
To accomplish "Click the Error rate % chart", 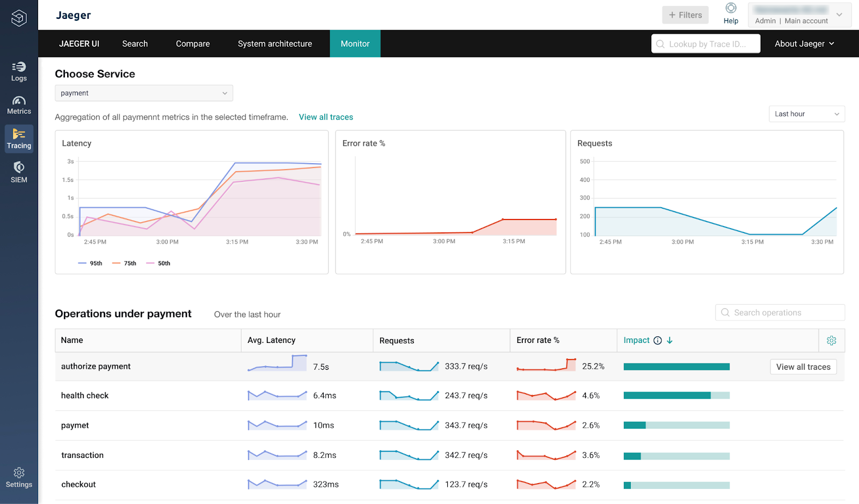I will pos(450,202).
